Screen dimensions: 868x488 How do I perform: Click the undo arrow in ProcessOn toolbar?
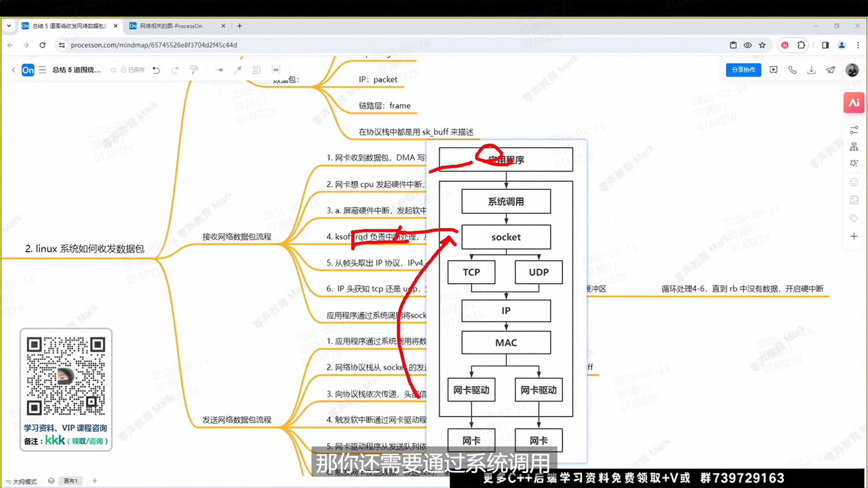pyautogui.click(x=156, y=70)
